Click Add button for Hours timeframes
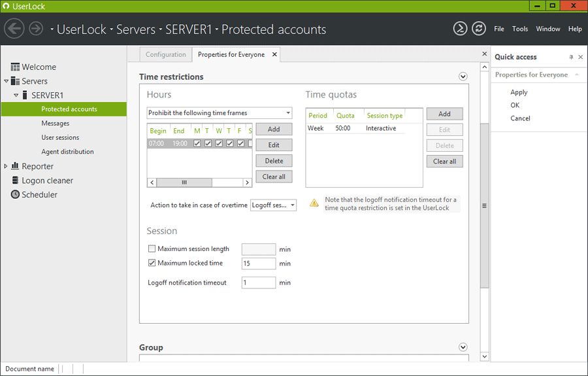 coord(274,129)
